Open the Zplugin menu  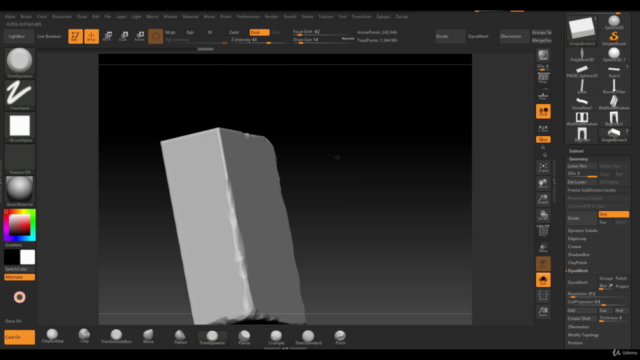383,17
